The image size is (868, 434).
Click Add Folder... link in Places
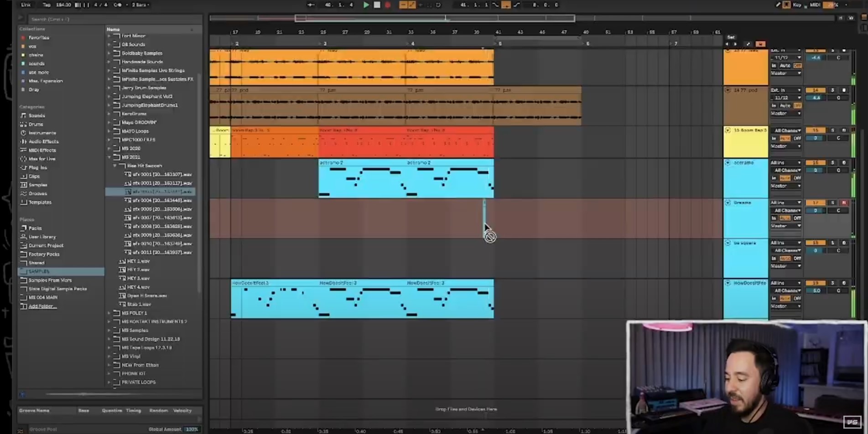coord(42,306)
